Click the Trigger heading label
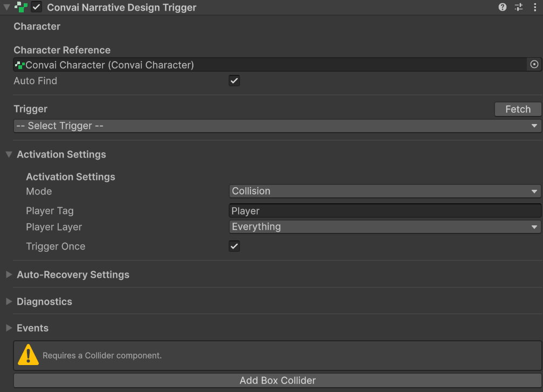543x392 pixels. (31, 109)
